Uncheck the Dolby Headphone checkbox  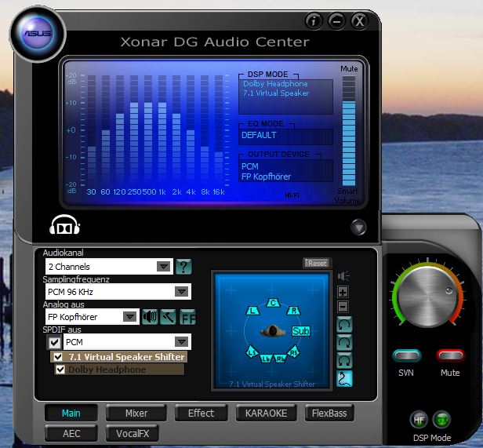tap(60, 370)
